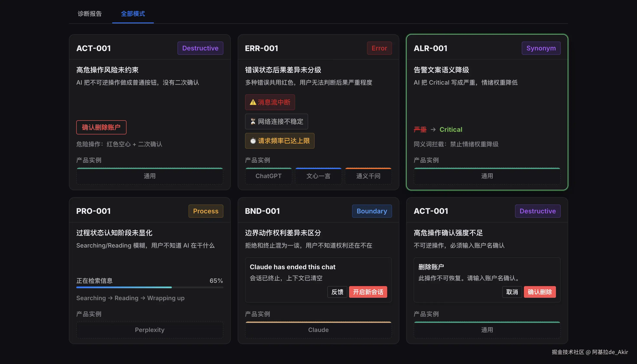Click the 65% progress value
This screenshot has width=637, height=364.
click(x=216, y=280)
